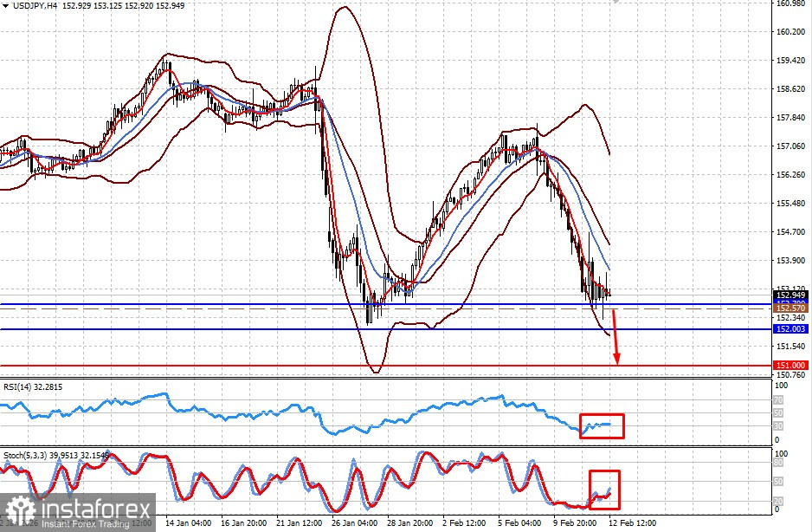Click the 160.200 price axis label
The height and width of the screenshot is (532, 812).
tap(790, 32)
